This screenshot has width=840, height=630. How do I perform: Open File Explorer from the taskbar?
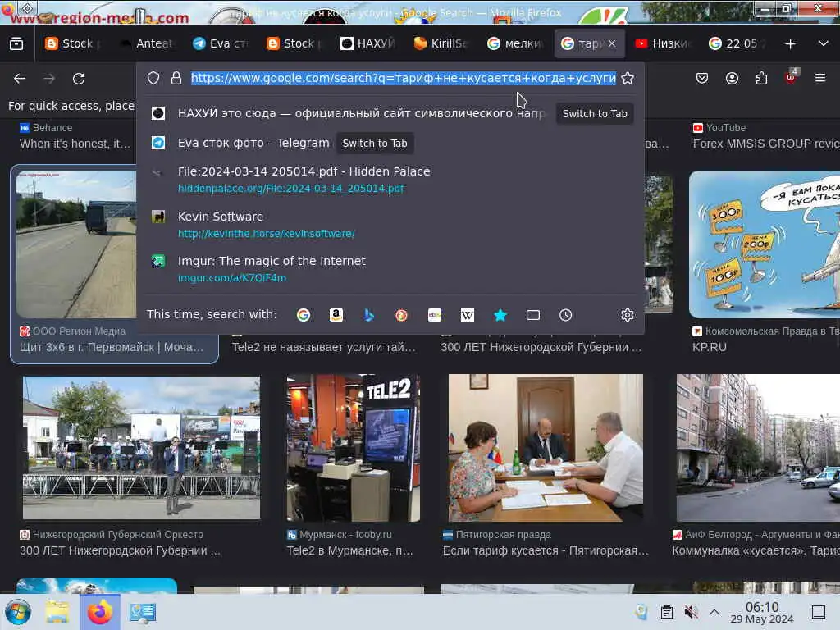pos(57,612)
